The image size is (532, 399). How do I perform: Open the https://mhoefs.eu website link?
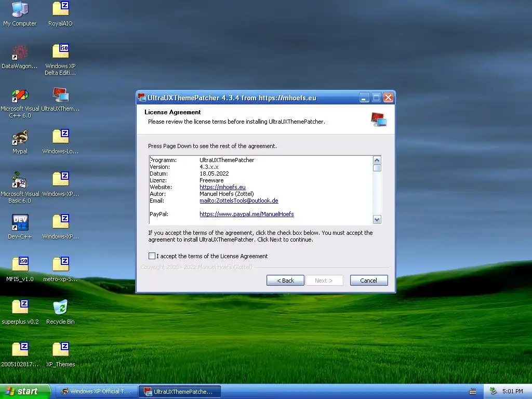point(222,187)
